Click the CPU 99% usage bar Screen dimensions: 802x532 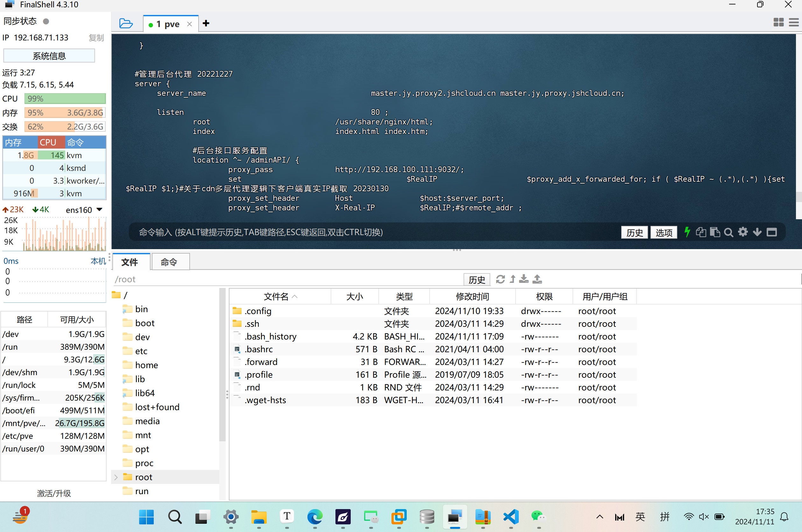click(65, 99)
